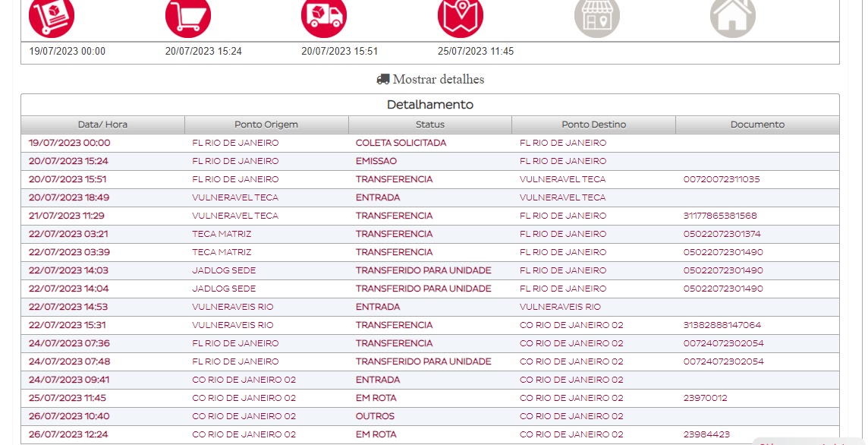Click VULNERAVEL TECA destination in the 15:51 row

click(563, 179)
